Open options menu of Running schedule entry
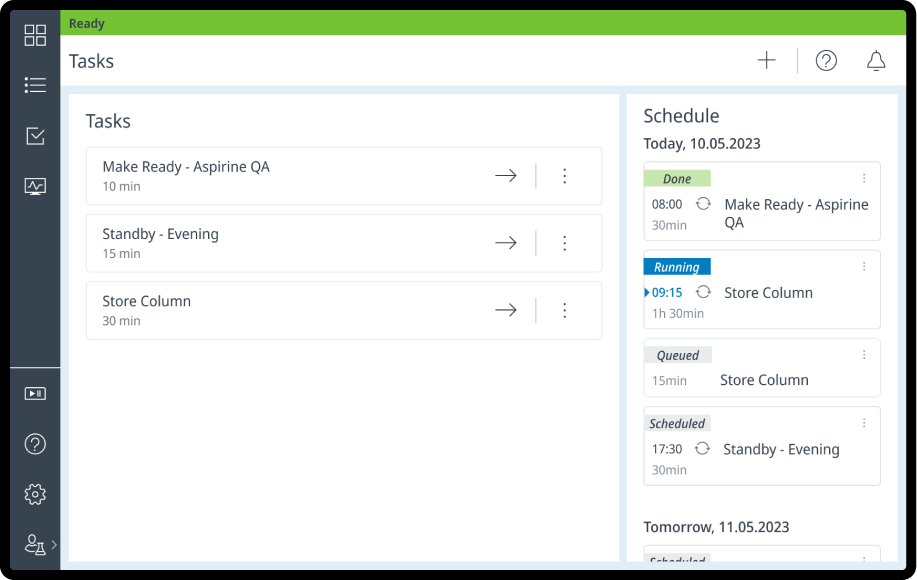 865,267
